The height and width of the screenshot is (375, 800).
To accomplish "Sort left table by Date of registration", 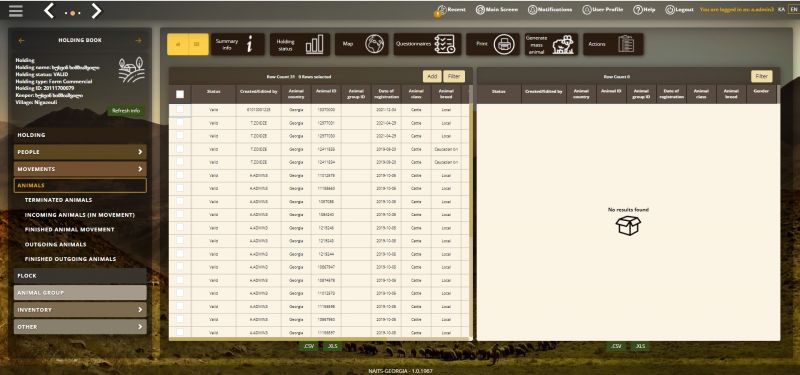I will coord(386,94).
